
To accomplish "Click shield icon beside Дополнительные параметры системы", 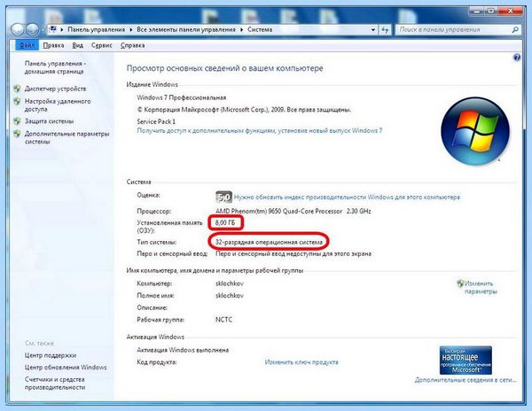I will [17, 134].
